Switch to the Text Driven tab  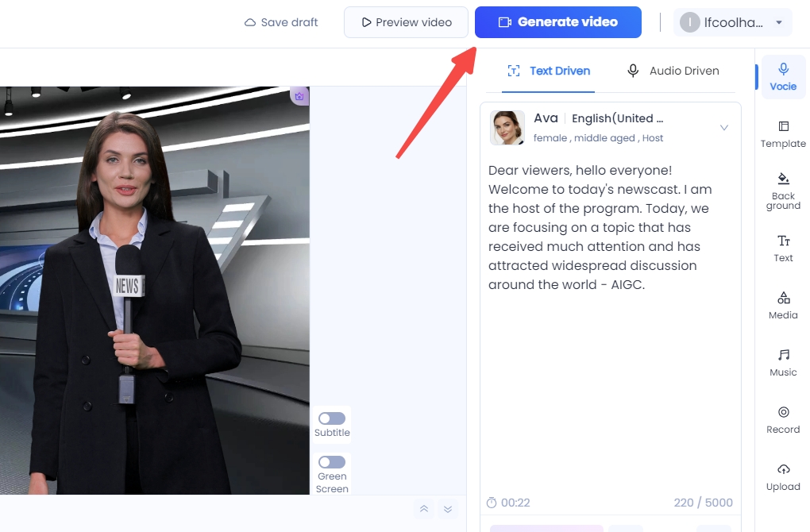pos(549,71)
